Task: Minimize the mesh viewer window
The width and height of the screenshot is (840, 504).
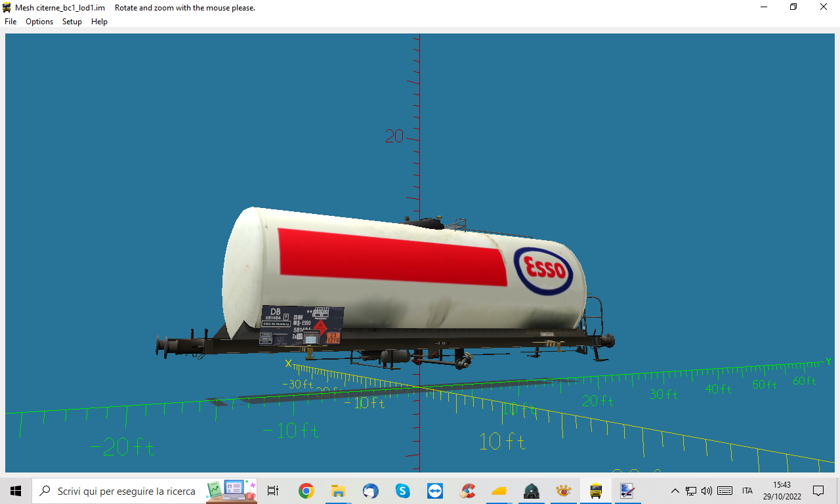Action: tap(764, 7)
